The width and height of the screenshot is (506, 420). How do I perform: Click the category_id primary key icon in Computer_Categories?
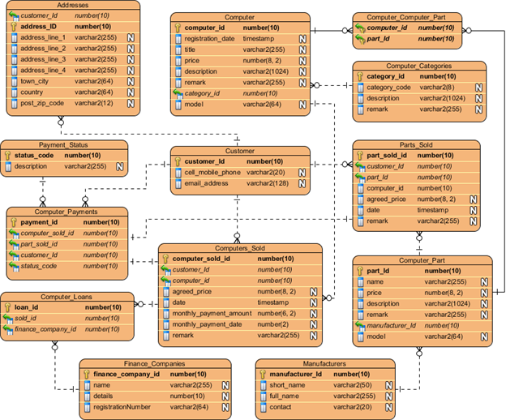click(360, 76)
